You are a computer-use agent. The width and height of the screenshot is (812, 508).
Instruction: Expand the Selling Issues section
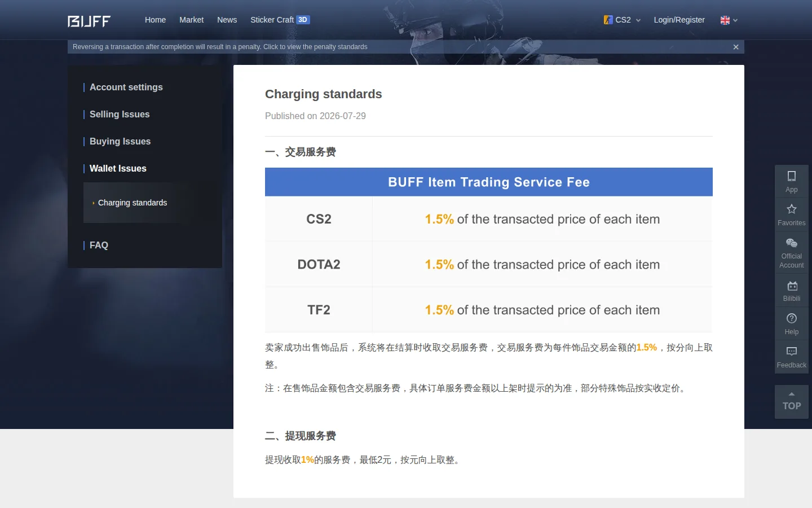pos(120,114)
